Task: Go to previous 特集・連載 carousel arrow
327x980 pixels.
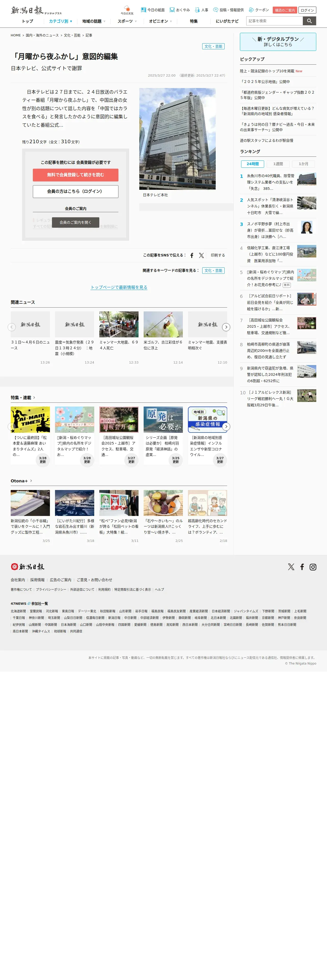Action: 12,426
